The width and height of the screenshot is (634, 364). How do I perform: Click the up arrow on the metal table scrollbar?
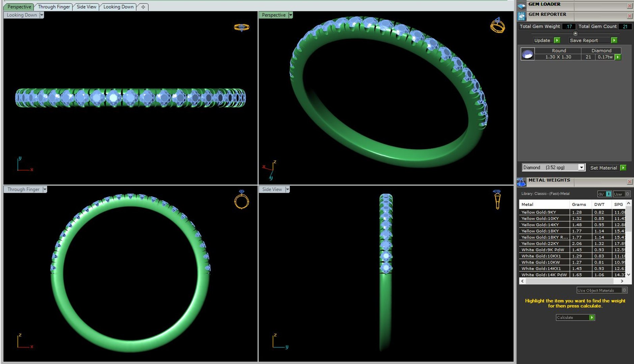pyautogui.click(x=628, y=203)
